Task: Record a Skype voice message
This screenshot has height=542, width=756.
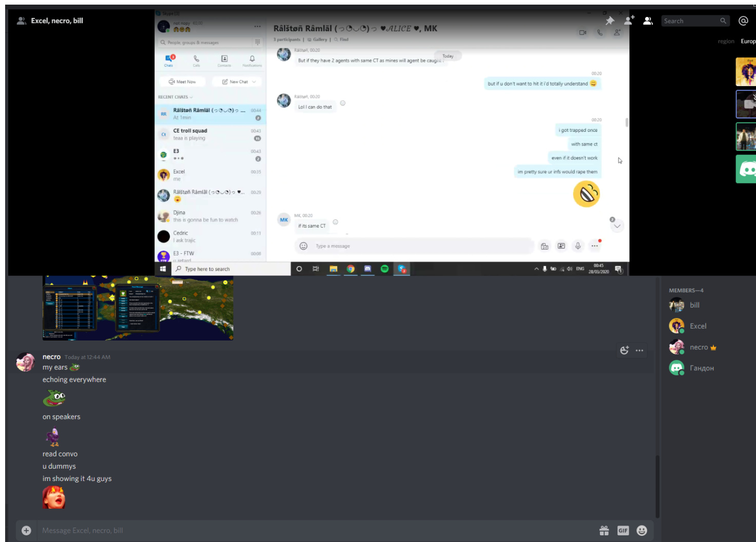Action: 578,246
